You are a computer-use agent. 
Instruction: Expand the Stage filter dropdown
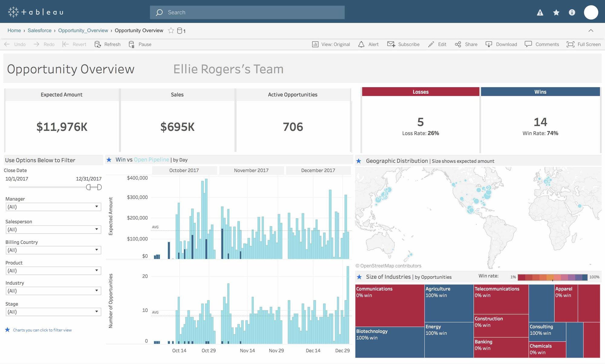(96, 312)
